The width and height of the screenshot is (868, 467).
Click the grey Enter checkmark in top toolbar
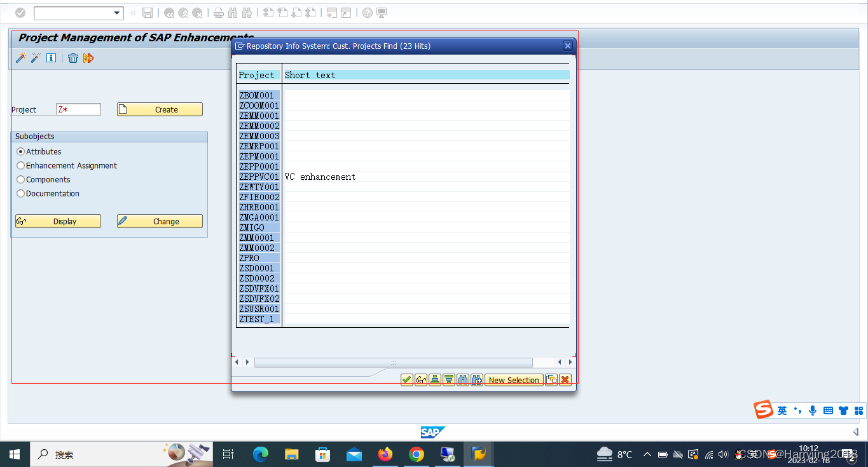point(20,13)
